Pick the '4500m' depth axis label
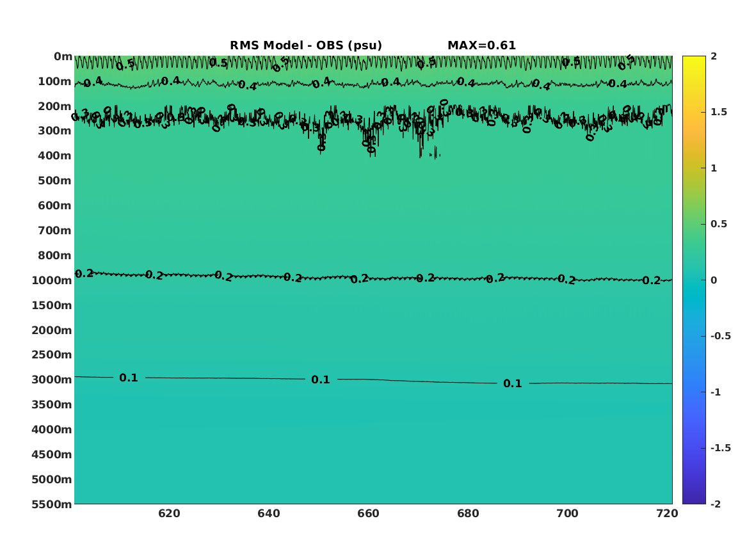Viewport: 747px width, 560px height. (x=52, y=455)
